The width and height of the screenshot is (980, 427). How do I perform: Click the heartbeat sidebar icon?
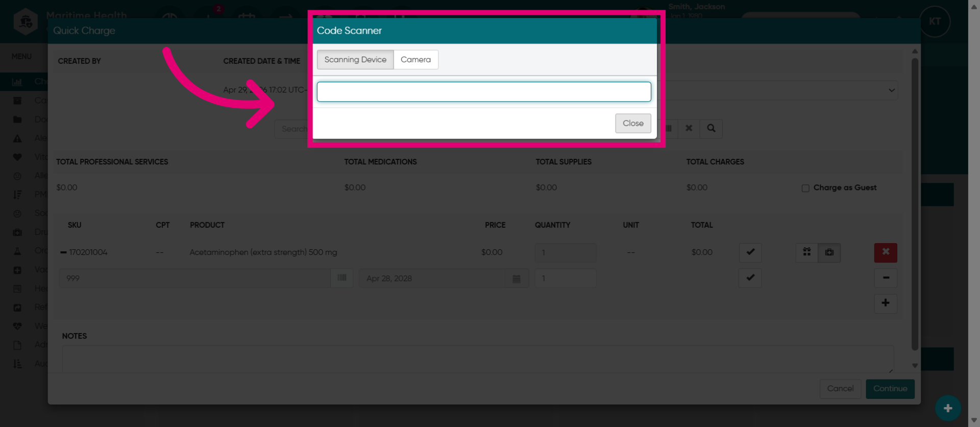pyautogui.click(x=17, y=326)
